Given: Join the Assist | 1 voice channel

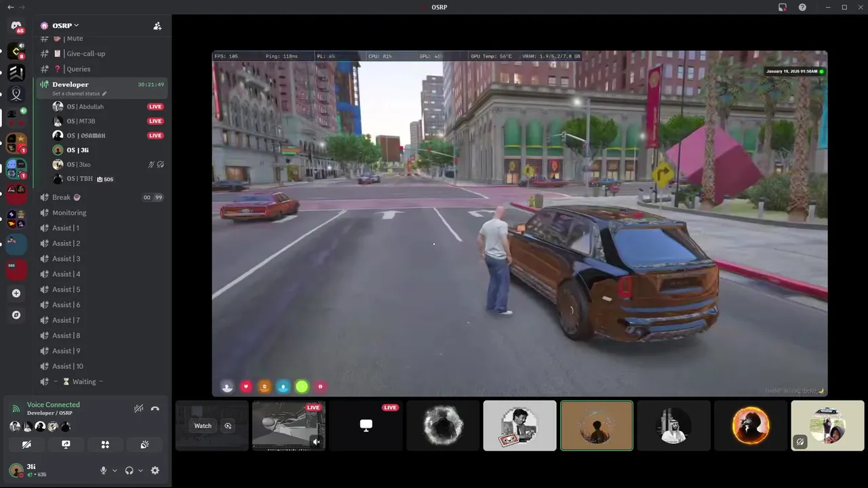Looking at the screenshot, I should pos(102,228).
